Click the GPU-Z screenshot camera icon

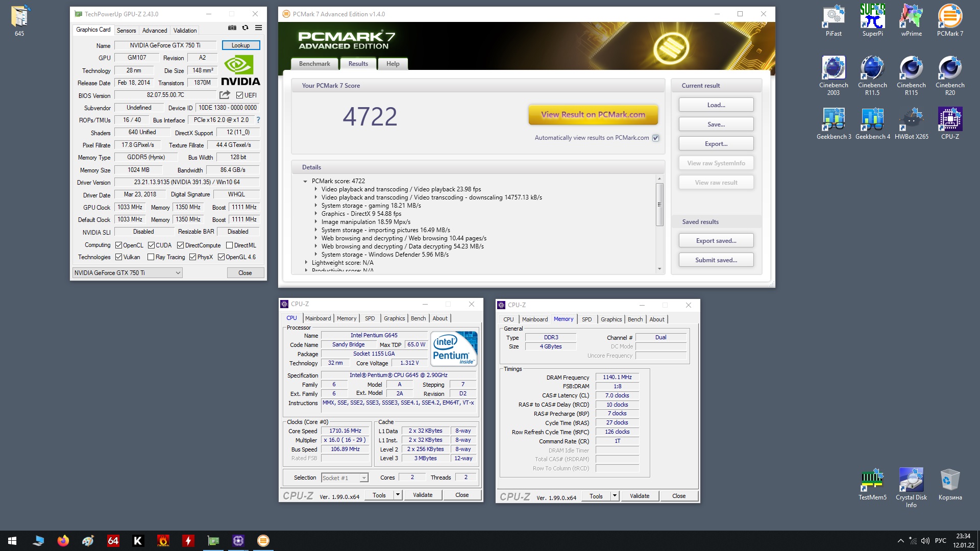click(x=232, y=28)
